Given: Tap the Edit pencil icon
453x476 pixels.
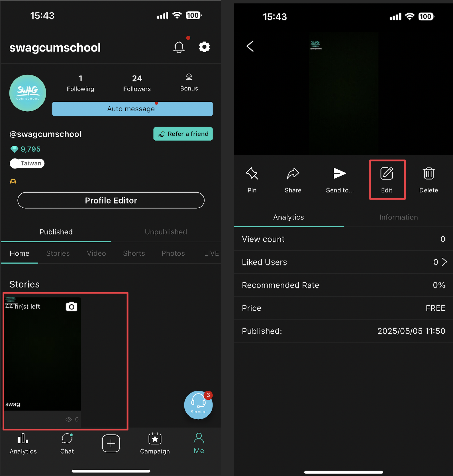Looking at the screenshot, I should (387, 174).
